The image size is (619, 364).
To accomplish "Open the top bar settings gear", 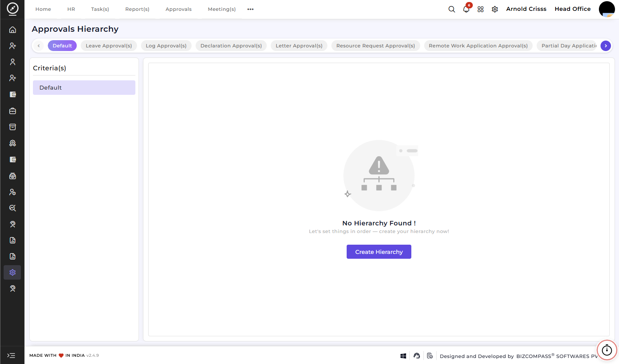I will 495,9.
